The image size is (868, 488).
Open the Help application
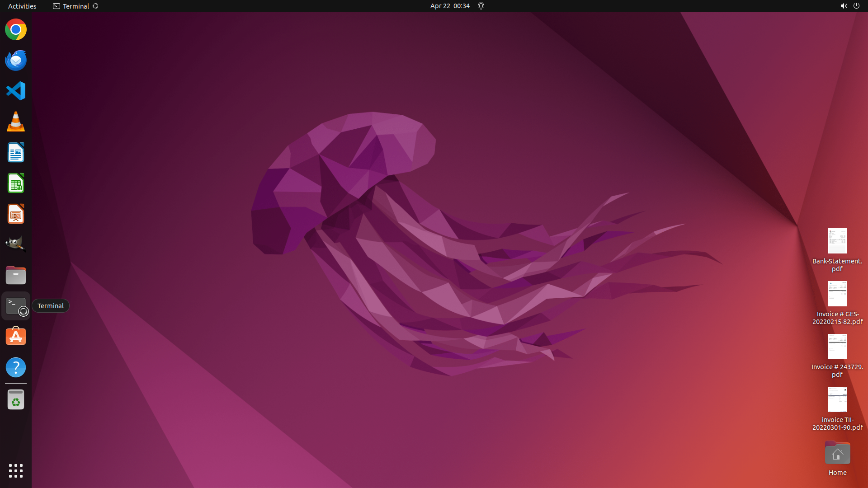point(16,367)
